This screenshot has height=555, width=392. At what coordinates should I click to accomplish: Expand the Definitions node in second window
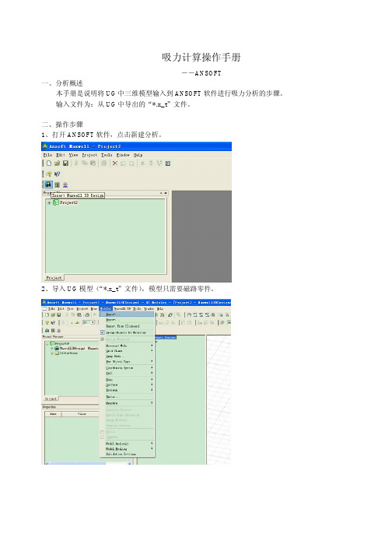[x=52, y=353]
